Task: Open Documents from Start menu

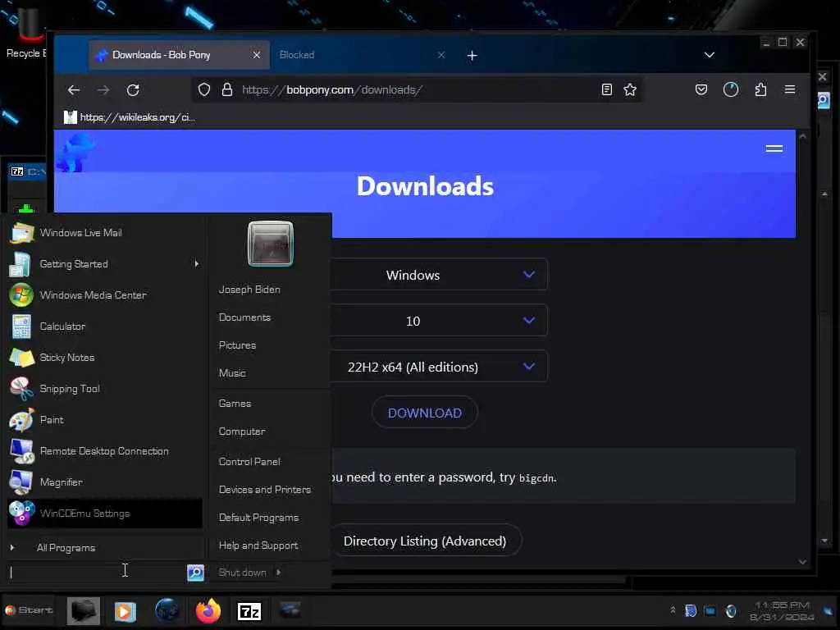Action: click(x=244, y=317)
